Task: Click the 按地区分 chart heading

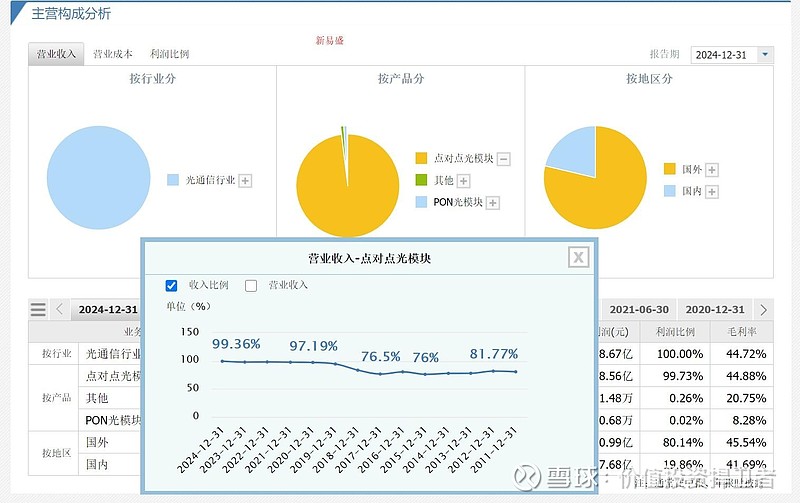Action: 649,79
